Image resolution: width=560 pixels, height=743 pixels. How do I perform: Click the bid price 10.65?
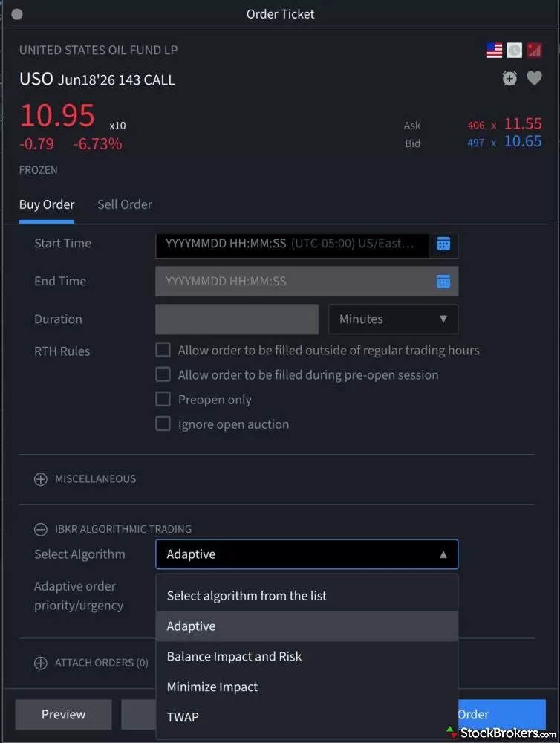pos(523,141)
